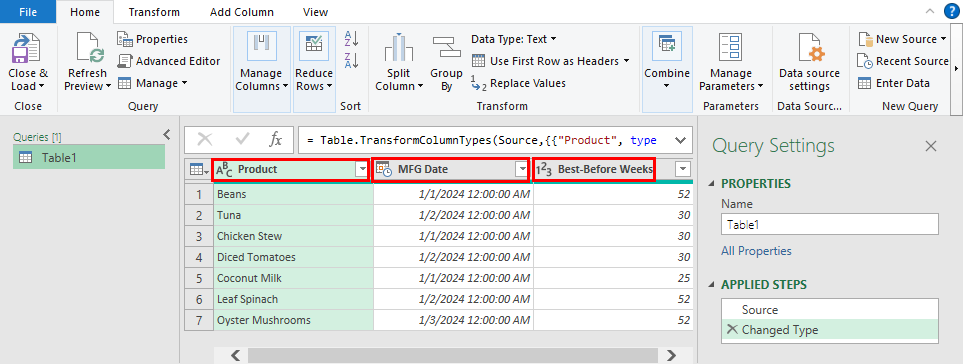
Task: Click the Oyster Mushrooms cell
Action: tap(294, 320)
